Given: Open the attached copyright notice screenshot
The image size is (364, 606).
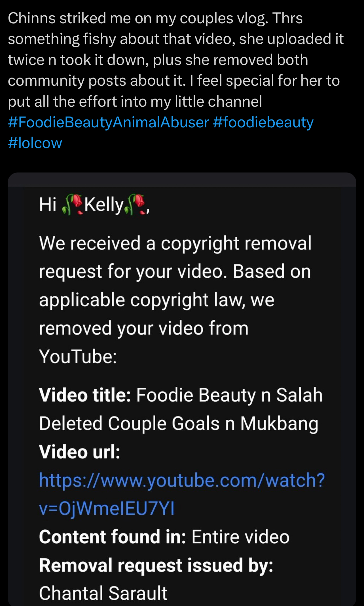Looking at the screenshot, I should (x=182, y=389).
